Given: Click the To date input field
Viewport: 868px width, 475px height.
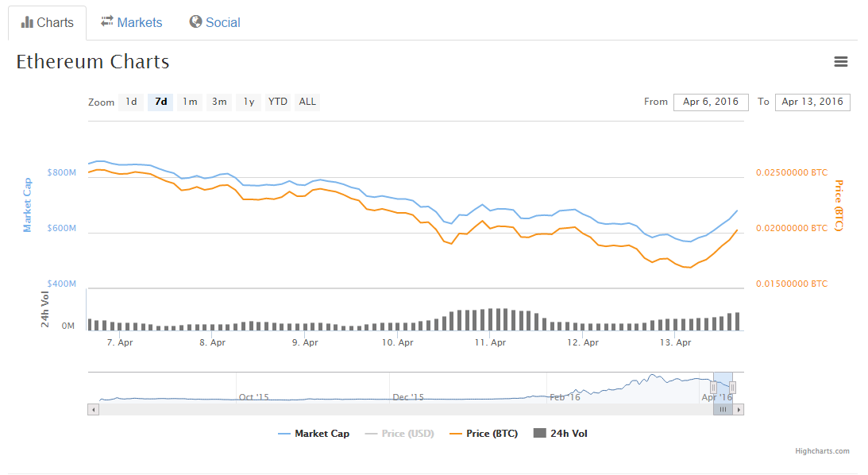Looking at the screenshot, I should 812,102.
